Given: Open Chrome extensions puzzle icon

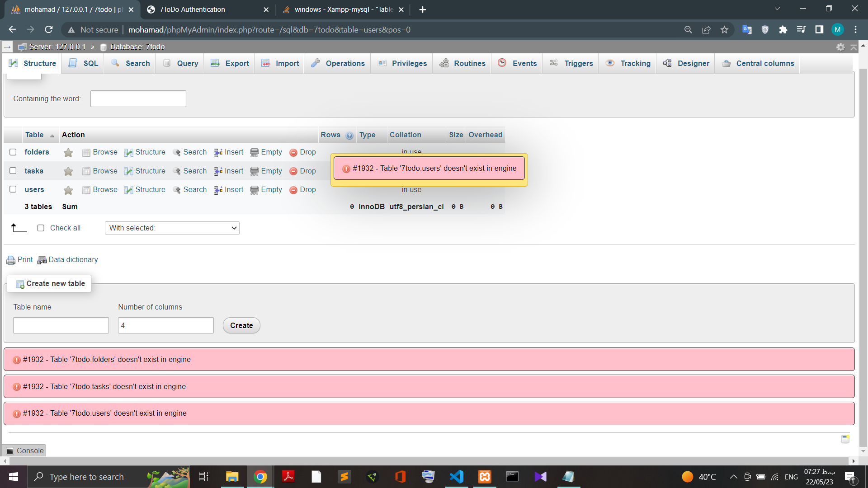Looking at the screenshot, I should click(x=783, y=30).
